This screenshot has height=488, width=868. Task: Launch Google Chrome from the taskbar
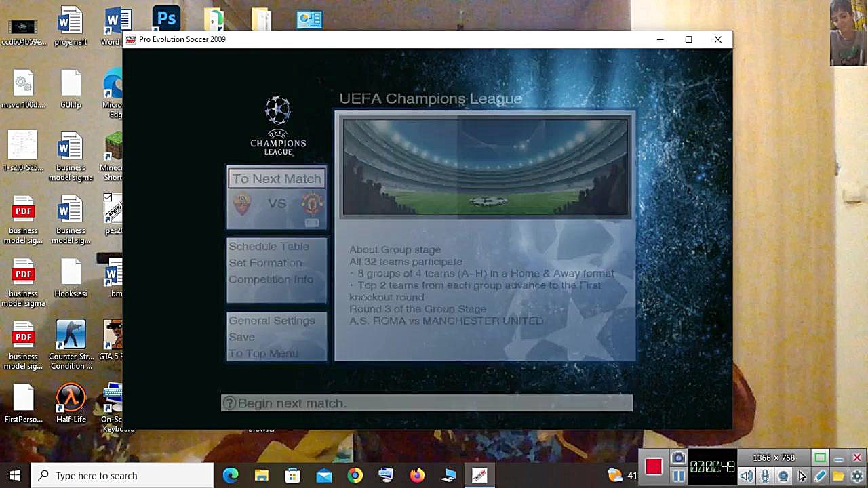(x=355, y=475)
